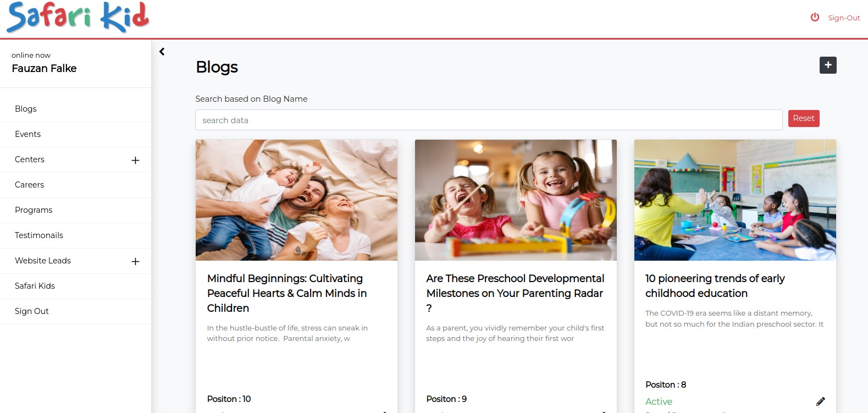Expand Centers submenu plus icon
Viewport: 868px width, 413px height.
pos(135,160)
